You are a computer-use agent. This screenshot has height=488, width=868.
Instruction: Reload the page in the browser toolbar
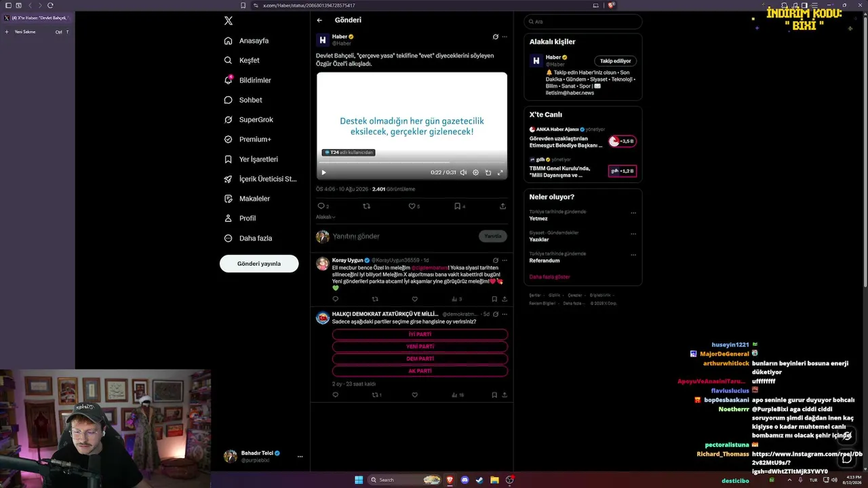(50, 5)
